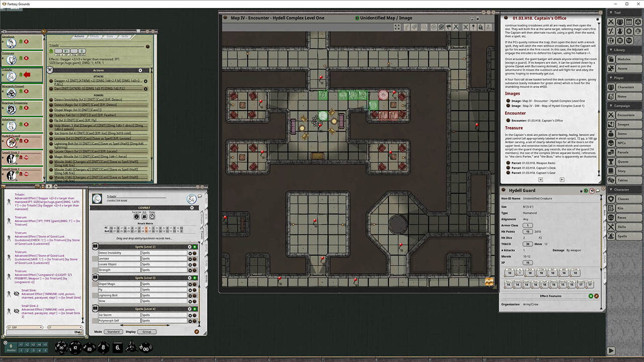Collapse the Spells (Level 4) group
The height and width of the screenshot is (362, 644).
click(x=95, y=308)
